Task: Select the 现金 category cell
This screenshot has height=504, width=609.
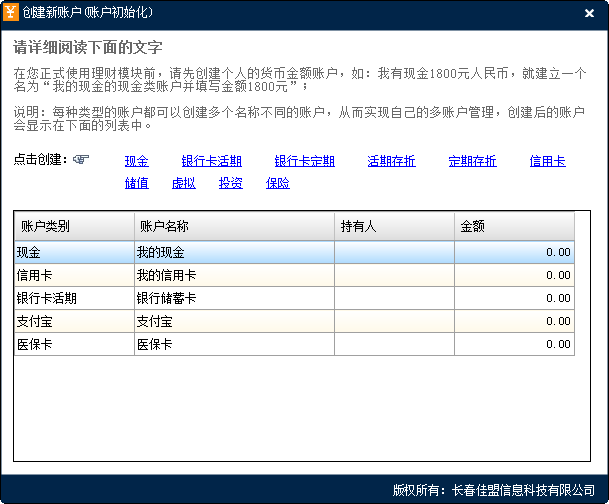Action: tap(75, 252)
